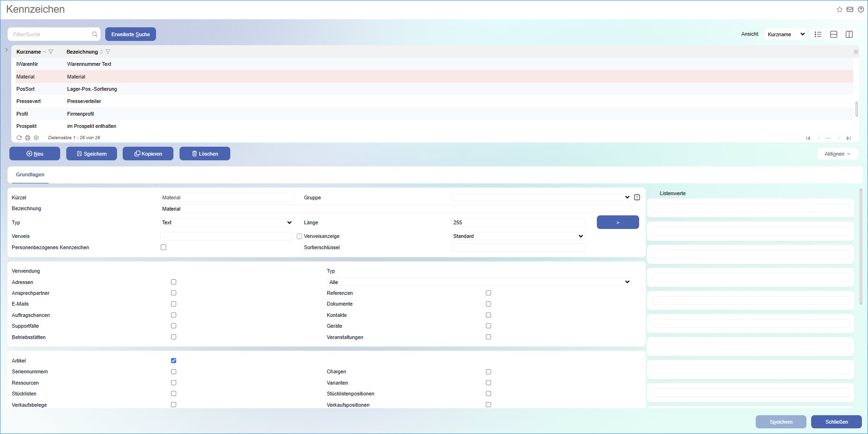Filter the Kurzname column
Viewport: 868px width, 434px height.
pos(51,52)
